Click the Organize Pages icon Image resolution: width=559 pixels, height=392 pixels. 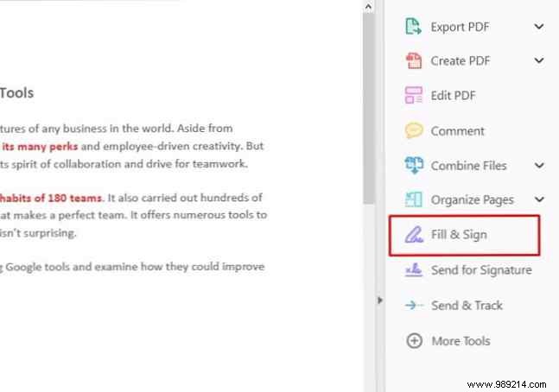[x=414, y=199]
